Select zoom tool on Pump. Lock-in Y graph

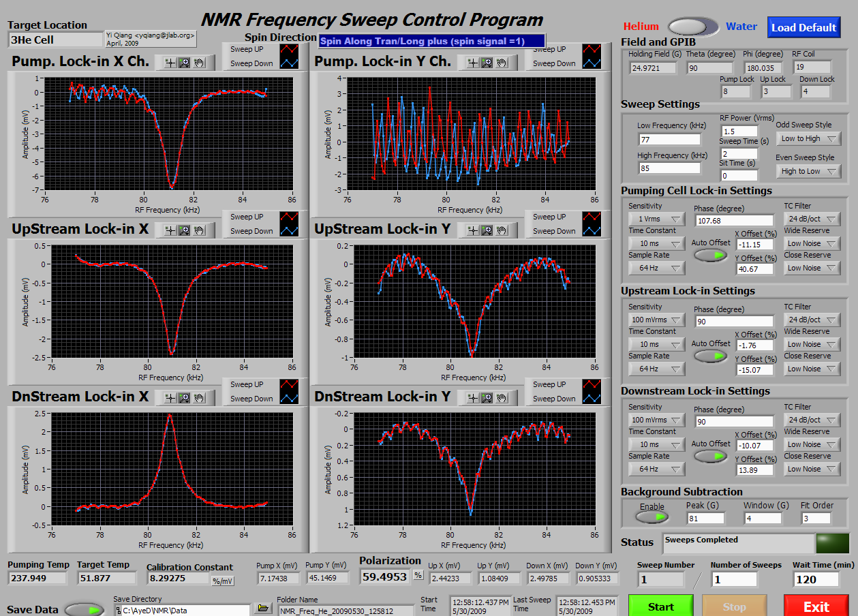click(487, 63)
